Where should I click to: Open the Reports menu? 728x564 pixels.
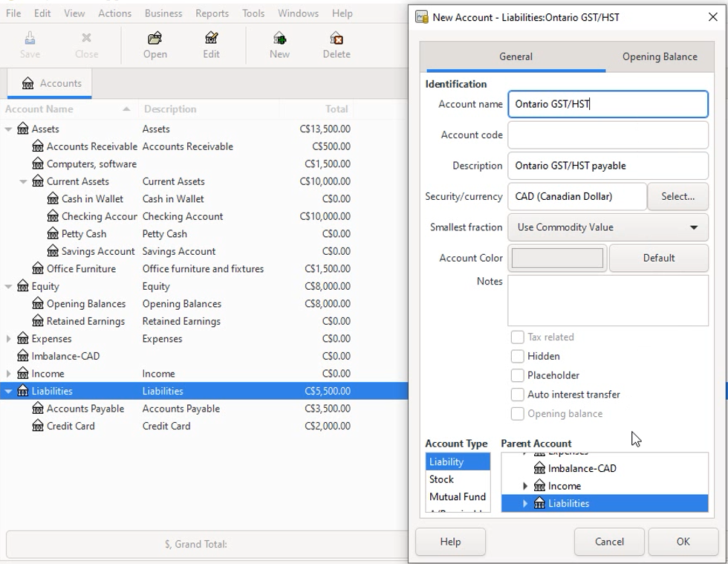click(x=212, y=13)
